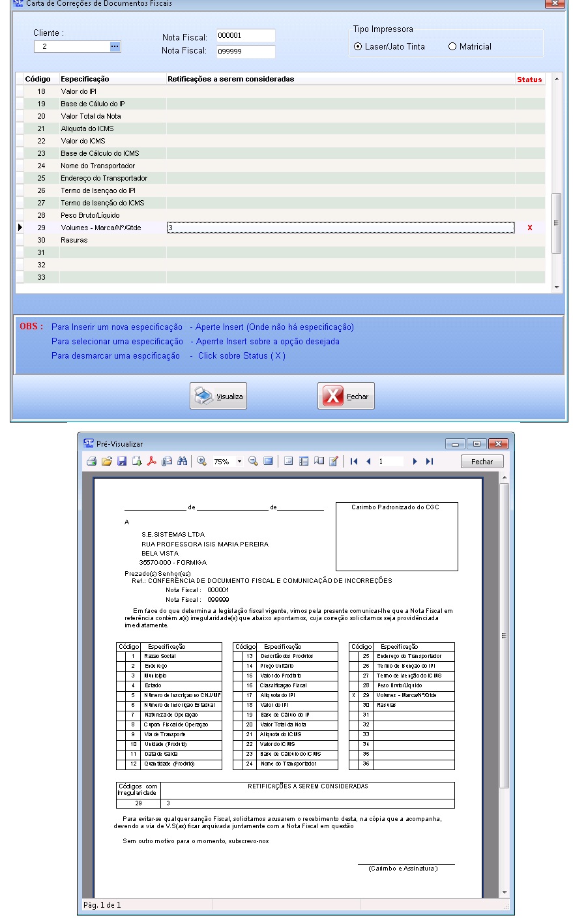Zoom in using the magnifier plus icon
The image size is (573, 924).
[202, 462]
